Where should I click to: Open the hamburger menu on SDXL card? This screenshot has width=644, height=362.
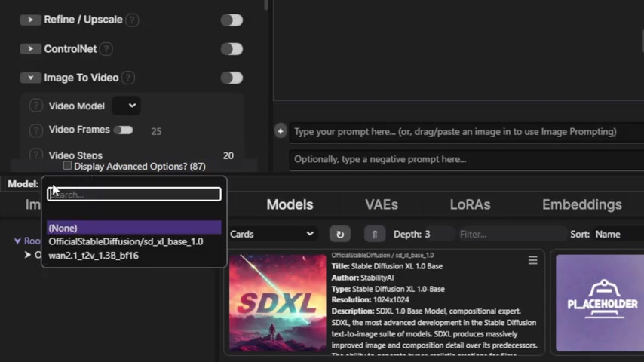[532, 260]
